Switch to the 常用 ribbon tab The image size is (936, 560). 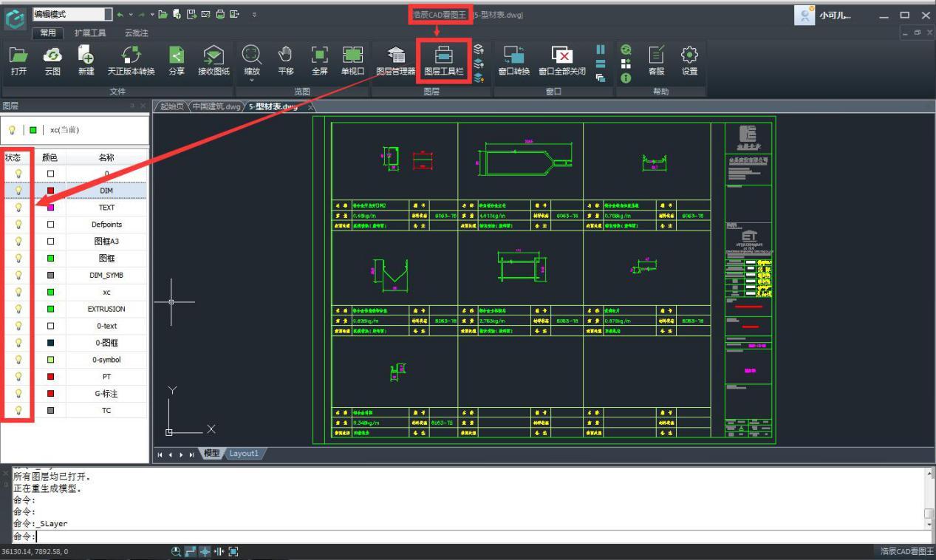[47, 33]
